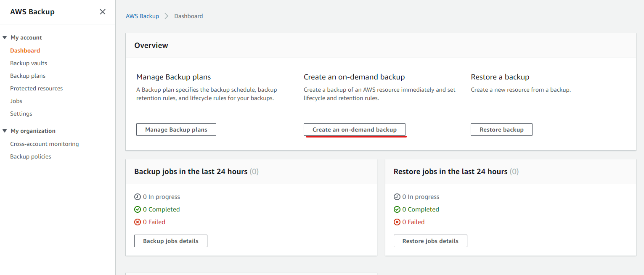Open Dashboard in the sidebar
The width and height of the screenshot is (644, 275).
pyautogui.click(x=25, y=50)
